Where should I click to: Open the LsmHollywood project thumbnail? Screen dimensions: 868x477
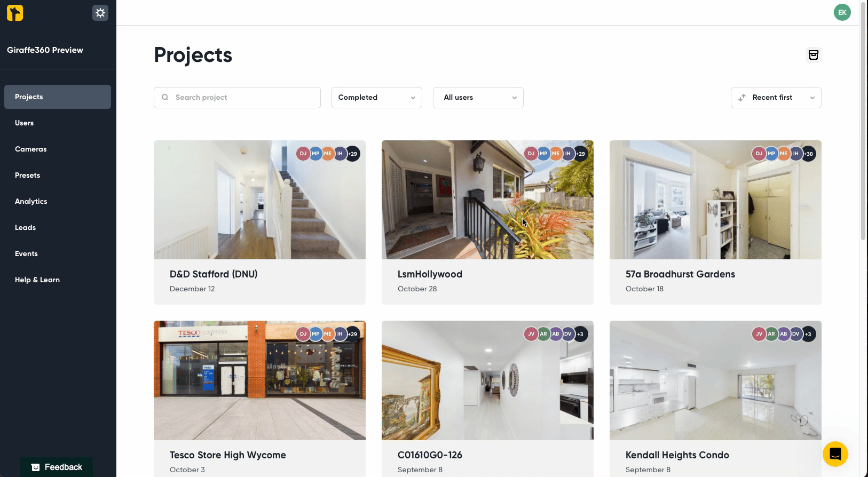coord(487,200)
